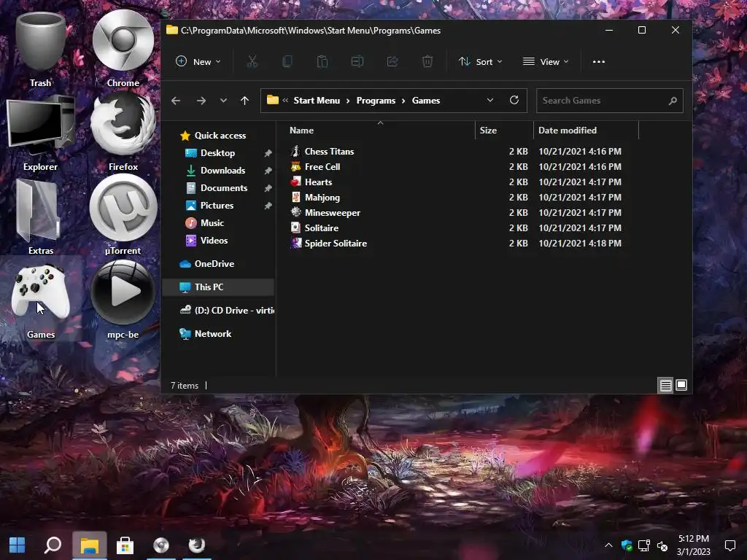Show hidden tray icons chevron
The height and width of the screenshot is (560, 747).
coord(608,545)
